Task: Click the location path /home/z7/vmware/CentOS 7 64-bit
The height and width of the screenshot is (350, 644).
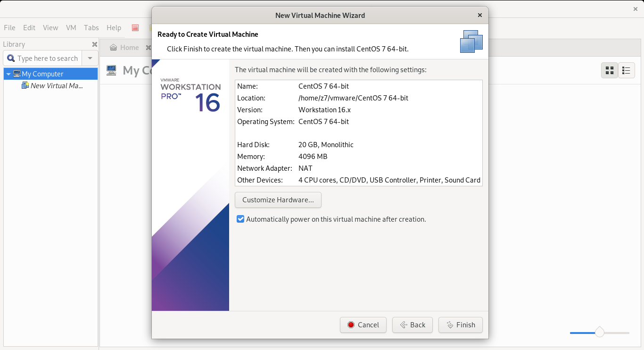Action: [353, 98]
